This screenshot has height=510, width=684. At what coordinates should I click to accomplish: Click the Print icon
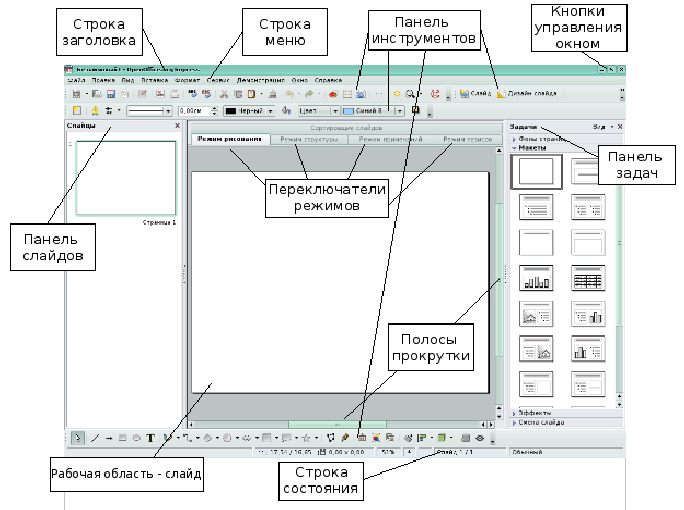[174, 94]
